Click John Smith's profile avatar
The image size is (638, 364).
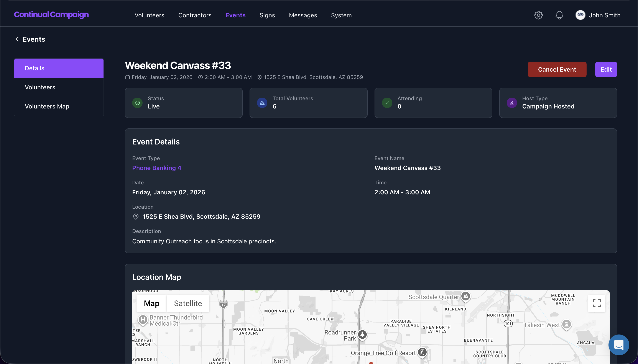580,15
